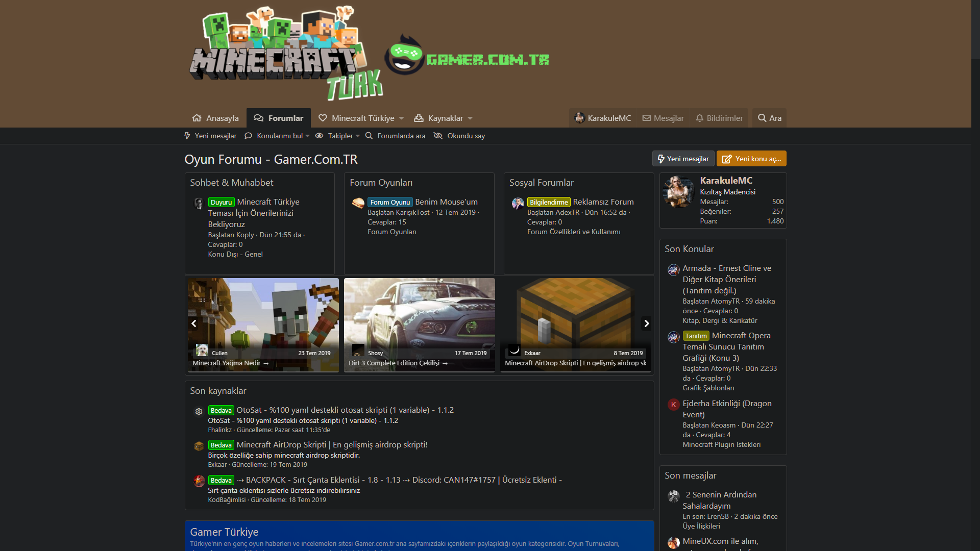The image size is (980, 551).
Task: Open Bildirimler bell notifications
Action: tap(719, 118)
